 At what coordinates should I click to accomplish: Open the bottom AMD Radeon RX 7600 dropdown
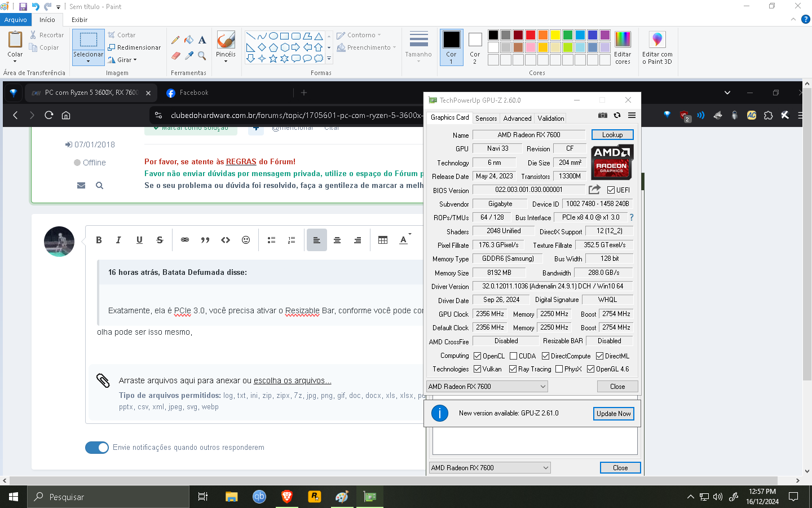[490, 468]
